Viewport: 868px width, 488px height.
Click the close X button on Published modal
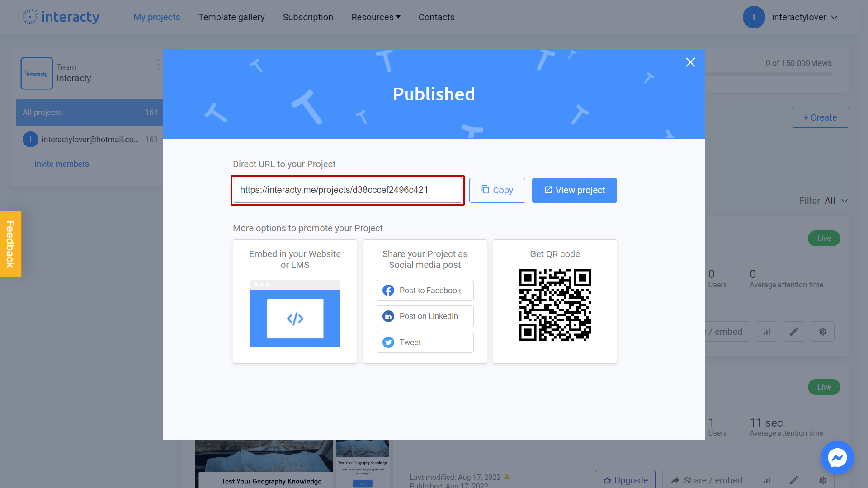point(690,62)
